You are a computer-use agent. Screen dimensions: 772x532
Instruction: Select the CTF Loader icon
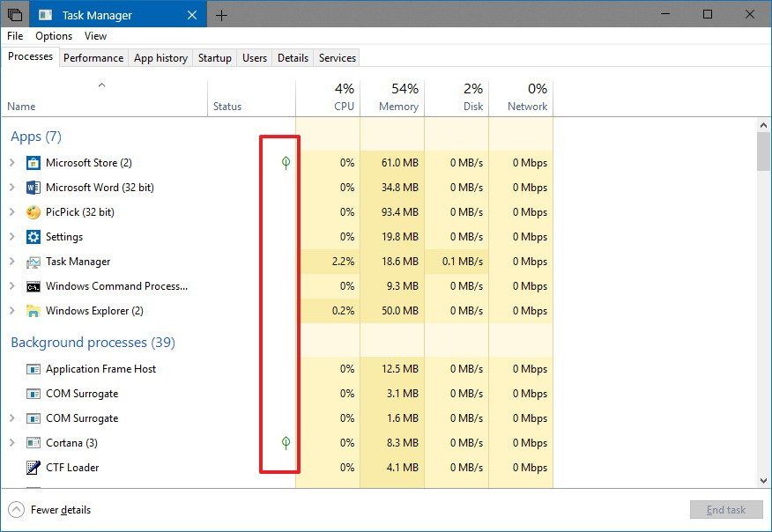[33, 468]
